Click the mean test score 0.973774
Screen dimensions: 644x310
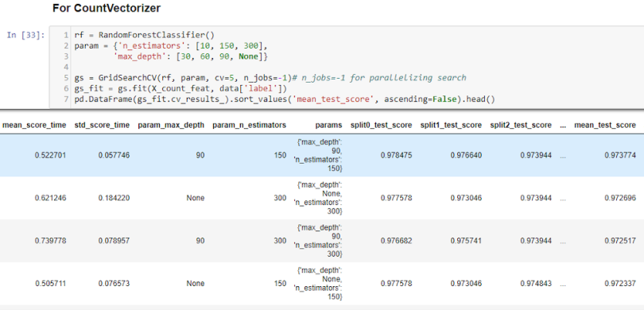coord(620,155)
